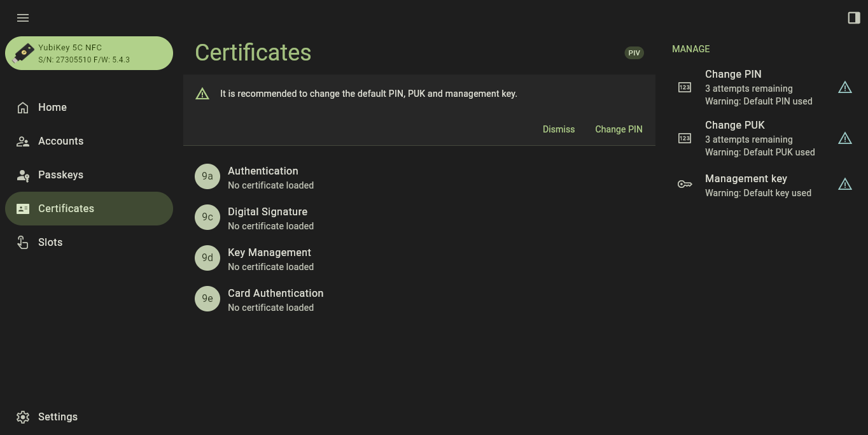The image size is (868, 435).
Task: Open Settings with the gear icon
Action: point(23,417)
